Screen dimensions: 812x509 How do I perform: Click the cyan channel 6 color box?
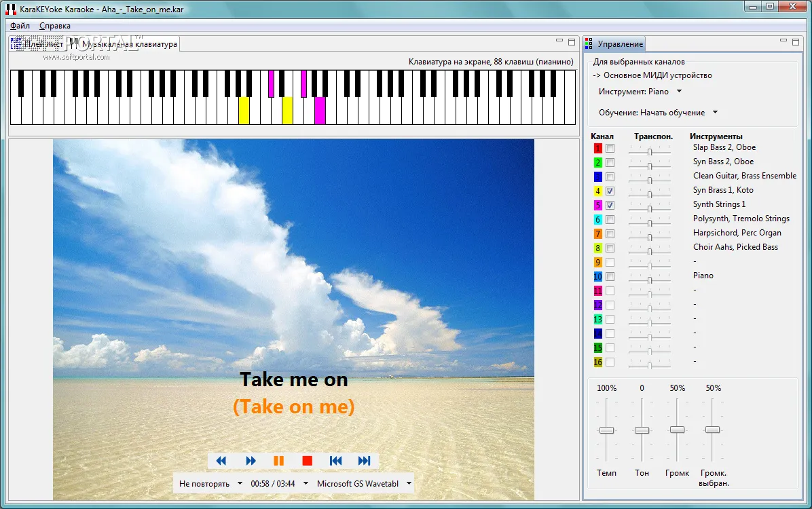tap(597, 219)
